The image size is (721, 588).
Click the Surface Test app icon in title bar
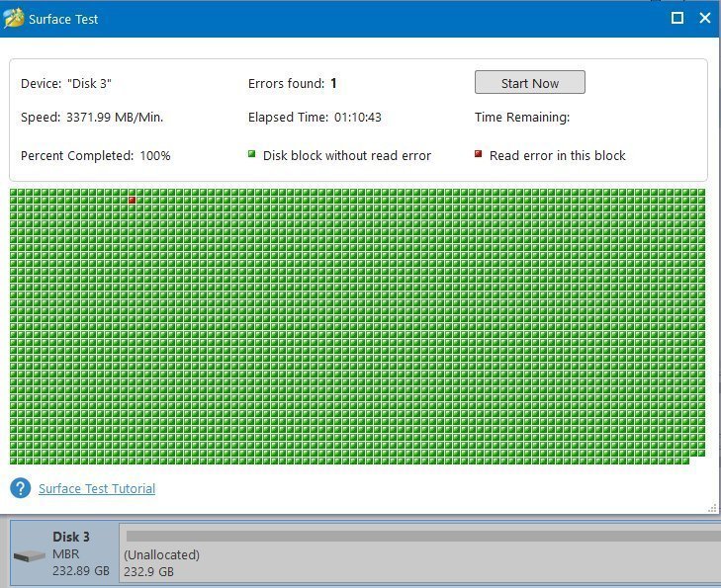tap(14, 19)
